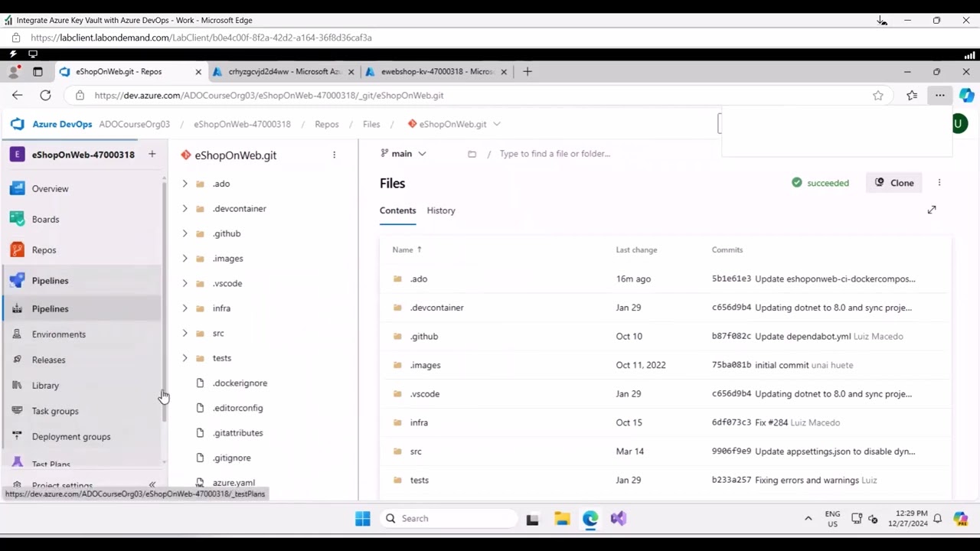980x551 pixels.
Task: Open the notification bell in system tray
Action: click(x=937, y=518)
